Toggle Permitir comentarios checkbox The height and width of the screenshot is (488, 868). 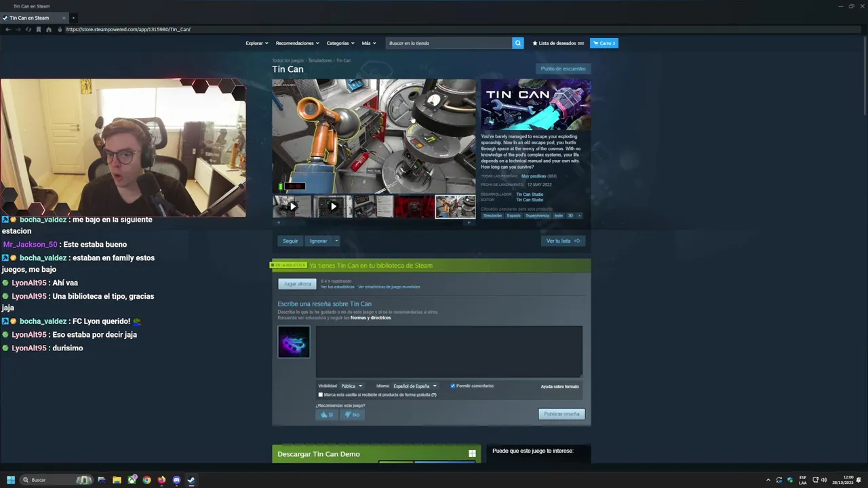(453, 386)
